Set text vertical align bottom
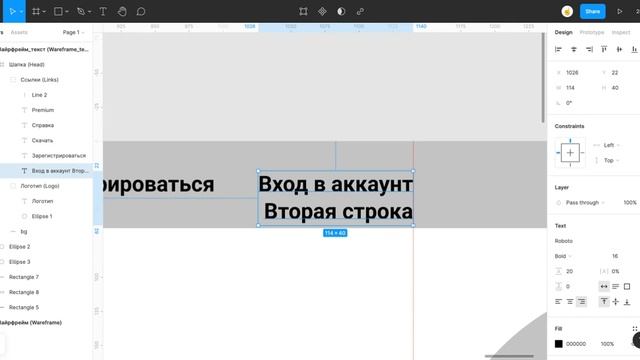 click(627, 302)
